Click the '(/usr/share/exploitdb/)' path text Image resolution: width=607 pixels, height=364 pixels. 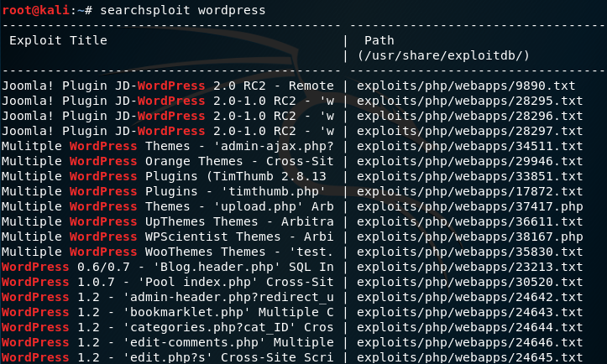[x=443, y=55]
